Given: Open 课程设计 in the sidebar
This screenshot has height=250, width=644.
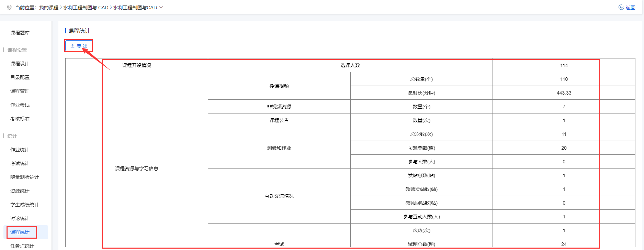Looking at the screenshot, I should [20, 64].
